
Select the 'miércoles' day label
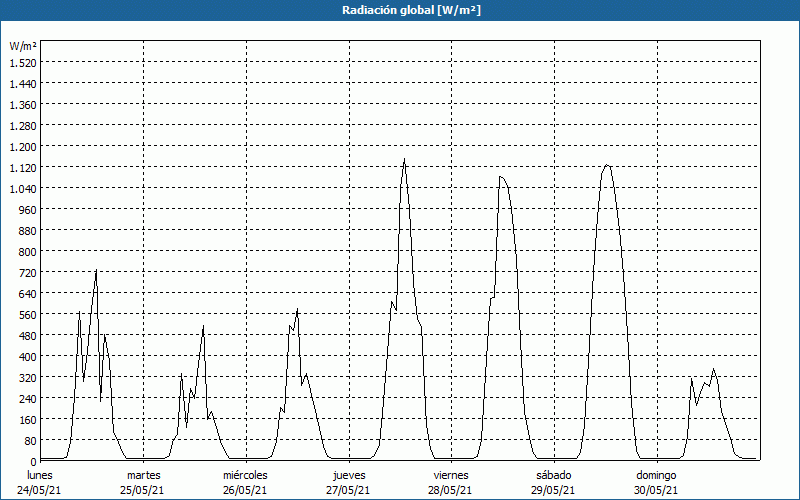[245, 475]
